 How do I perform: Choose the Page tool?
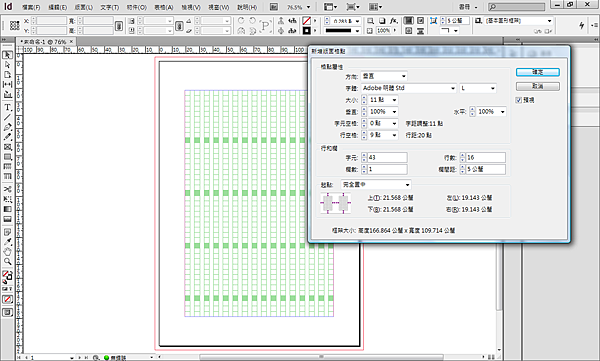[7, 75]
